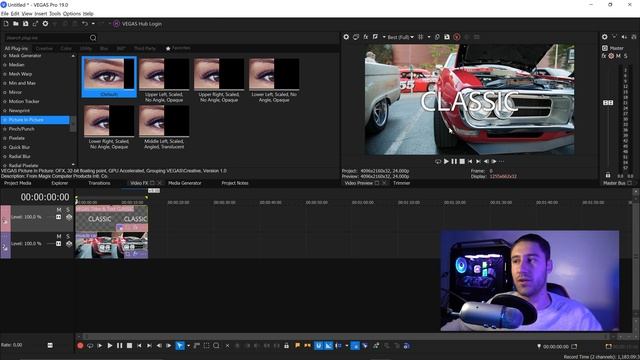Open the File menu

5,13
